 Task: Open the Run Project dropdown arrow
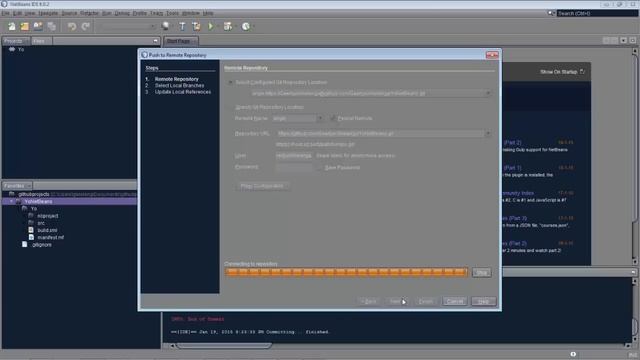(x=217, y=27)
